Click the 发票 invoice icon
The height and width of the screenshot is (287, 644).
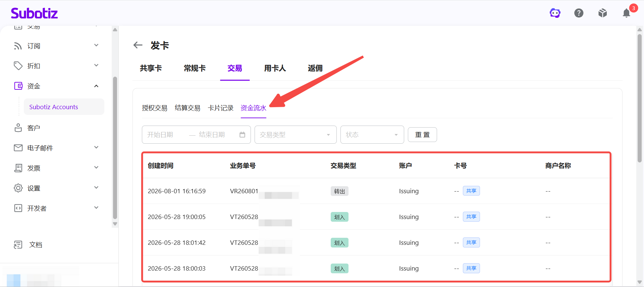(18, 168)
